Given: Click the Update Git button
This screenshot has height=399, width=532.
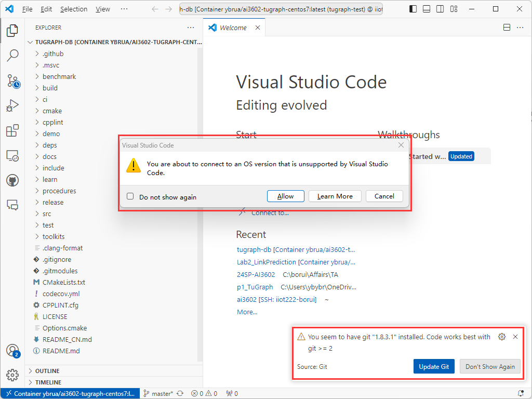Looking at the screenshot, I should coord(434,366).
